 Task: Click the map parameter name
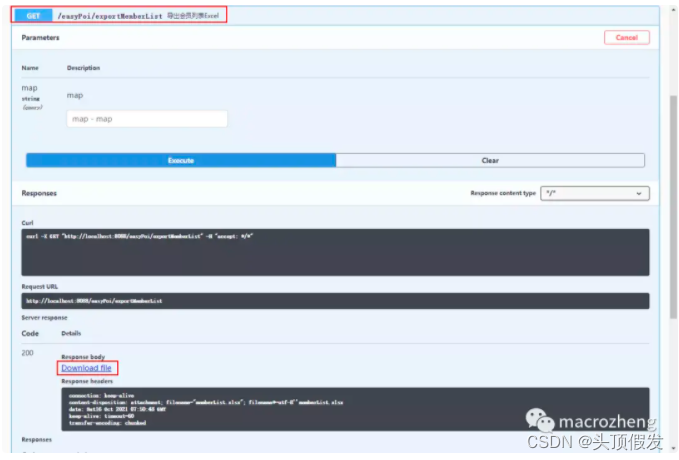(x=29, y=88)
